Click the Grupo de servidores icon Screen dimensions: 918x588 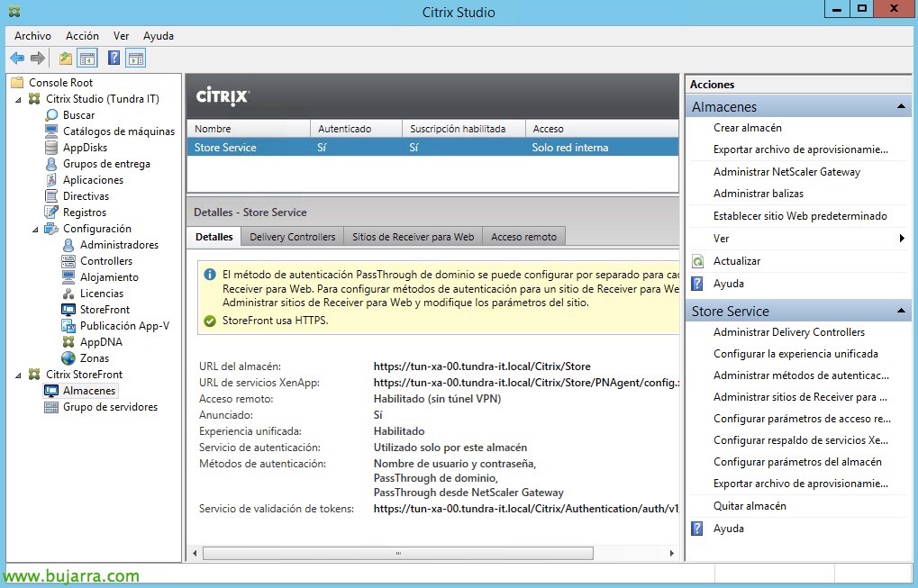coord(51,407)
